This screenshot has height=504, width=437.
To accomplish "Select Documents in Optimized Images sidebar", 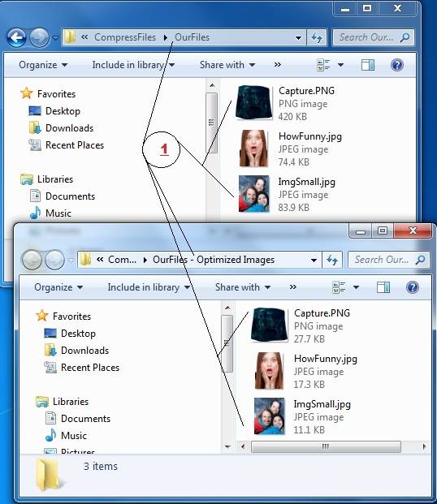I will coord(78,419).
